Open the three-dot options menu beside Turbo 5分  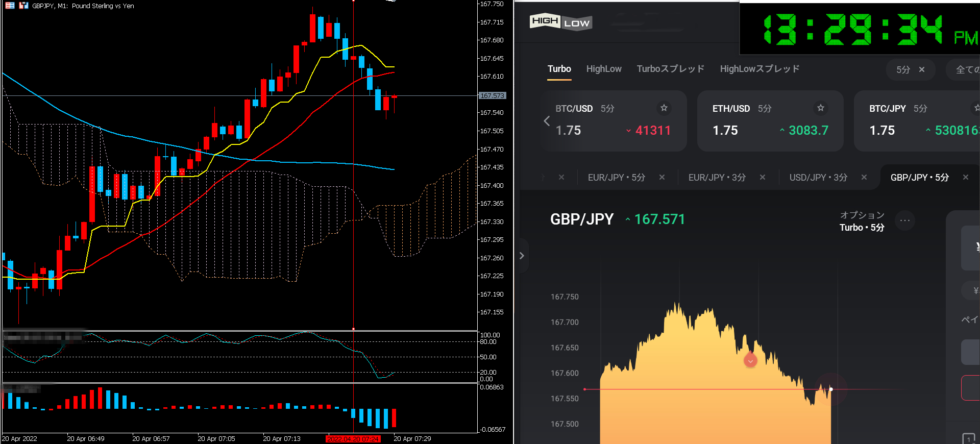(904, 221)
